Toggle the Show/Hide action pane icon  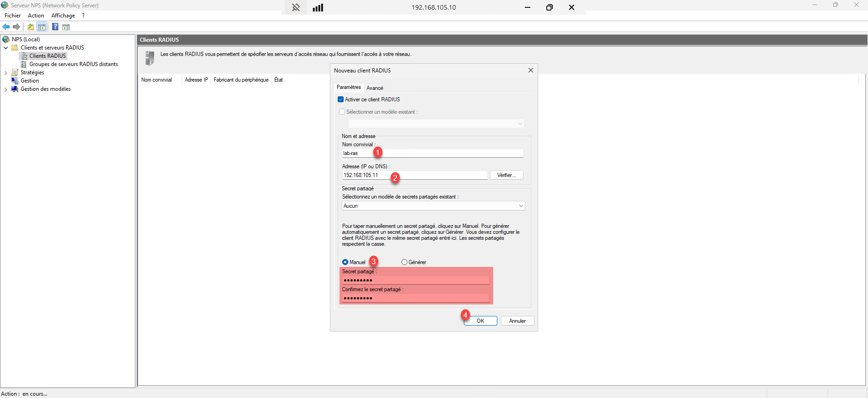click(x=66, y=27)
